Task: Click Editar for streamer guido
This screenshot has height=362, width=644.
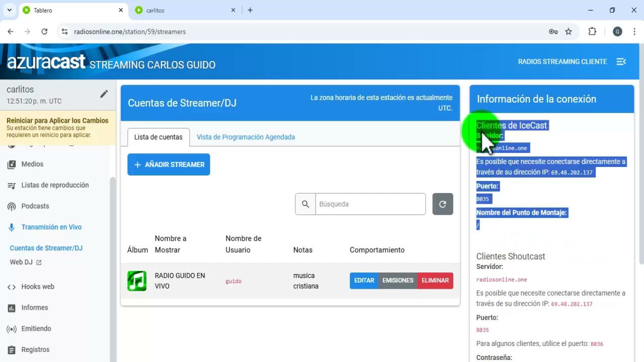Action: coord(364,281)
